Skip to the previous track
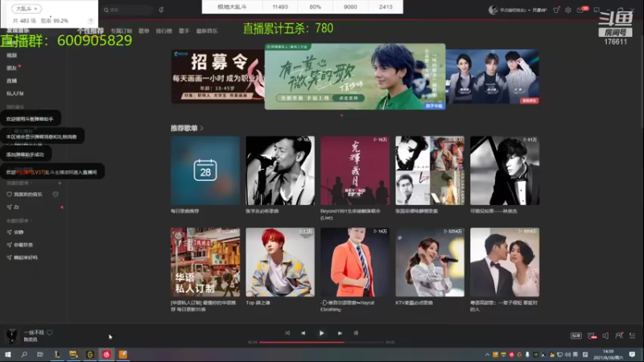Screen dimensions: 644x362 tap(303, 333)
